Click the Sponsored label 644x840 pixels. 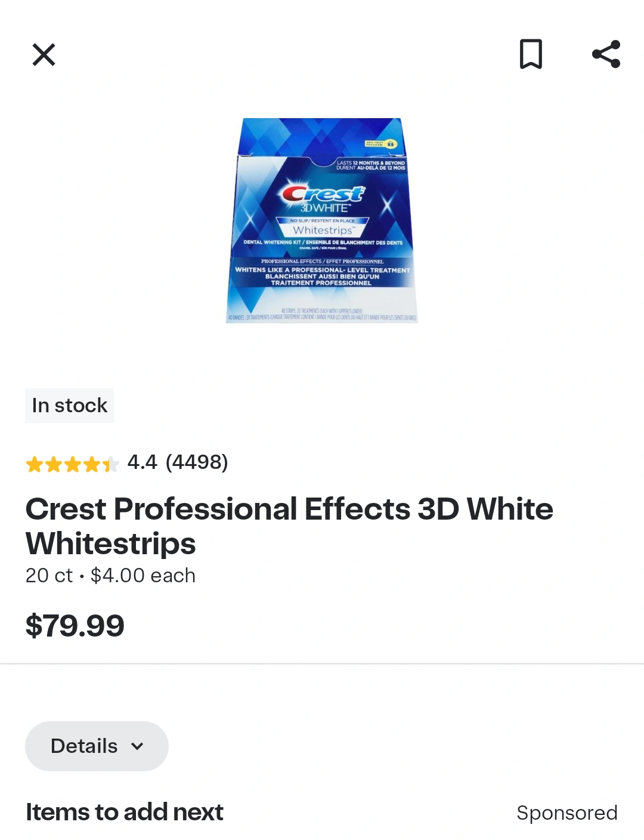pos(567,813)
